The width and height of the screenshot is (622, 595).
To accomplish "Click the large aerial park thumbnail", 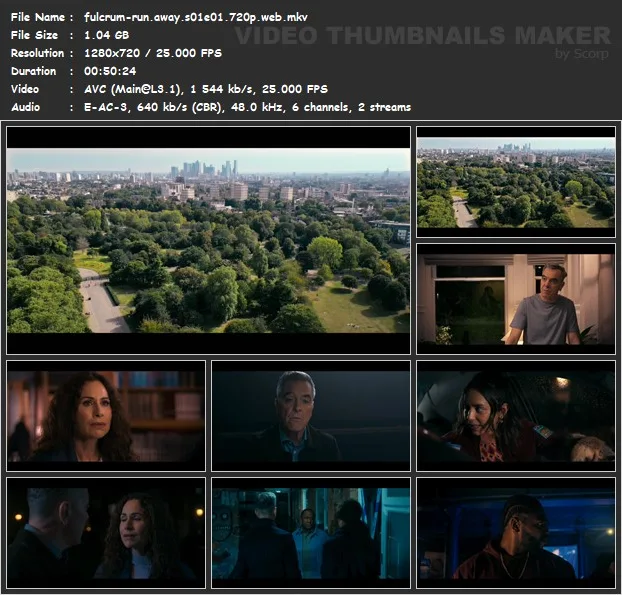I will pos(208,240).
